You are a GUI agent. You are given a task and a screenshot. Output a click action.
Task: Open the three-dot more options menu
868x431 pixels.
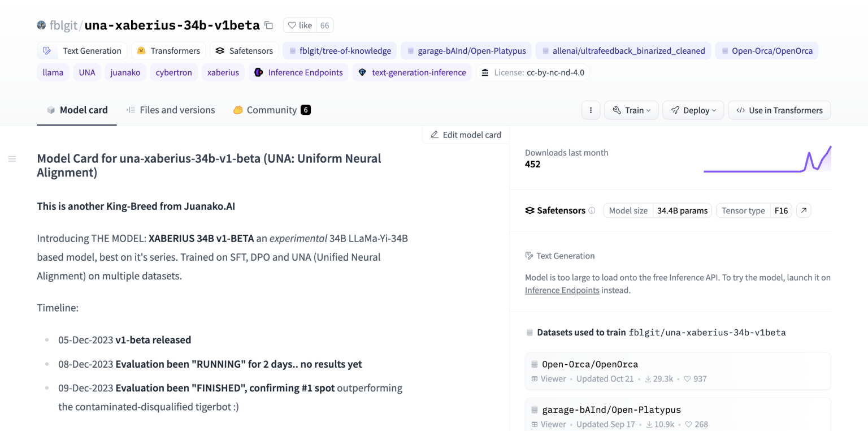tap(591, 110)
